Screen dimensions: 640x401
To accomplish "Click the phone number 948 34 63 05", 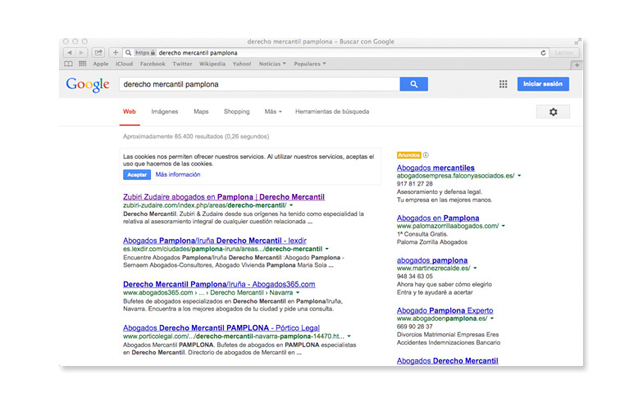I will click(415, 276).
